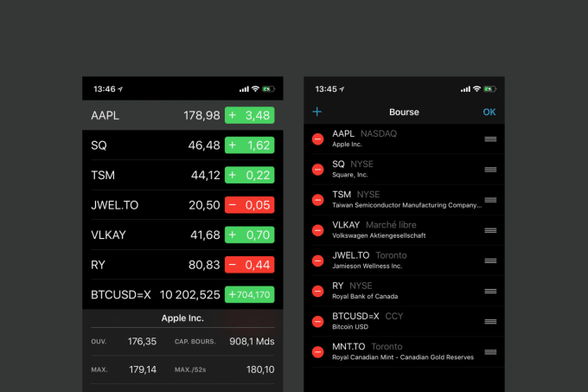
Task: Select the AAPL ticker in watchlist
Action: point(105,116)
